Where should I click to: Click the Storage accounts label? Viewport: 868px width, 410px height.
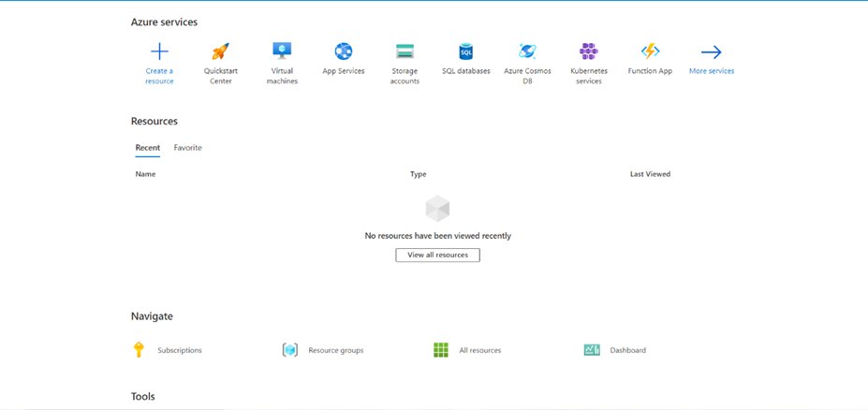(405, 76)
